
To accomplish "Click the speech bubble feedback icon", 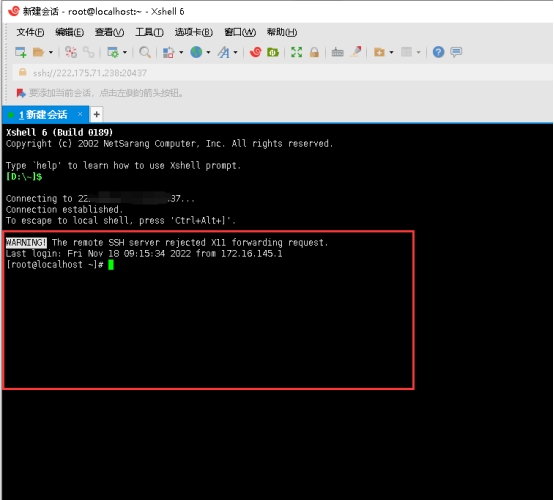I will coord(456,52).
